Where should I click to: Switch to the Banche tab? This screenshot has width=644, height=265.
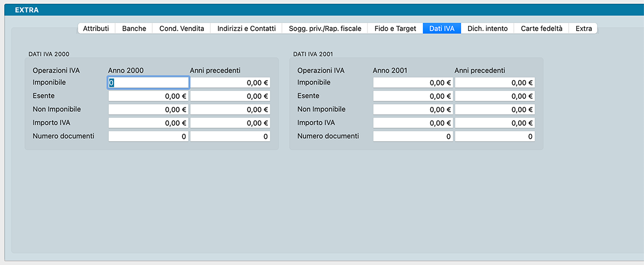point(134,28)
